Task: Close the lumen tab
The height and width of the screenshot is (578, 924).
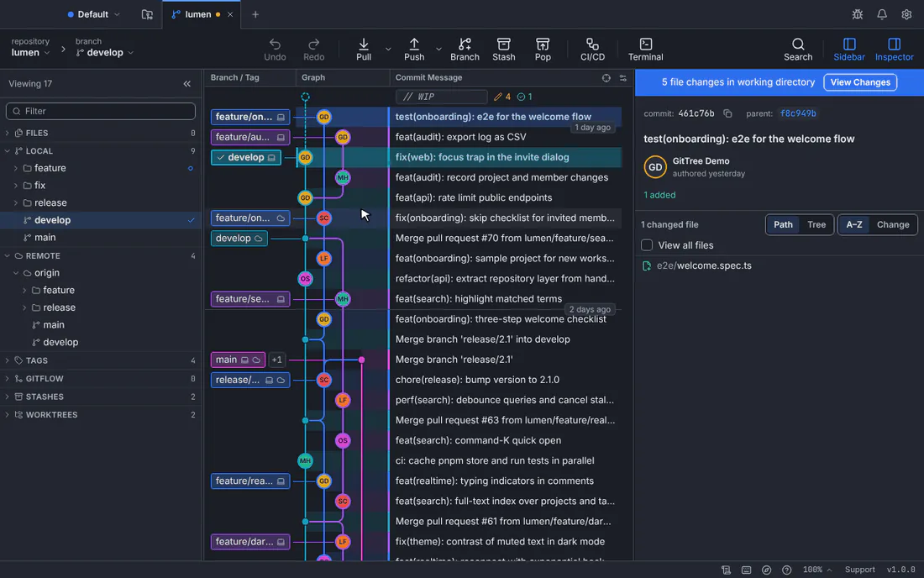Action: pos(230,14)
